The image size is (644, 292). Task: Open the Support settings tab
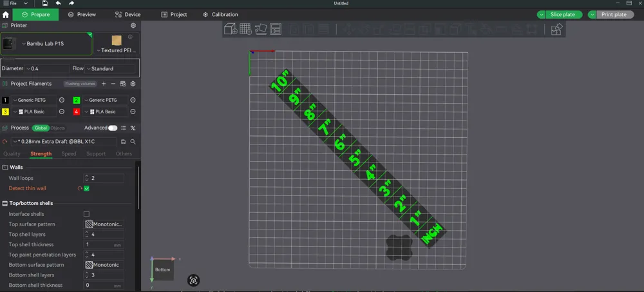(96, 154)
